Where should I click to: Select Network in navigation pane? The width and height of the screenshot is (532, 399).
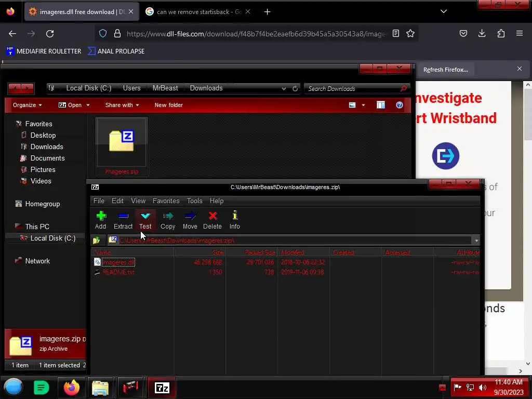pyautogui.click(x=37, y=261)
